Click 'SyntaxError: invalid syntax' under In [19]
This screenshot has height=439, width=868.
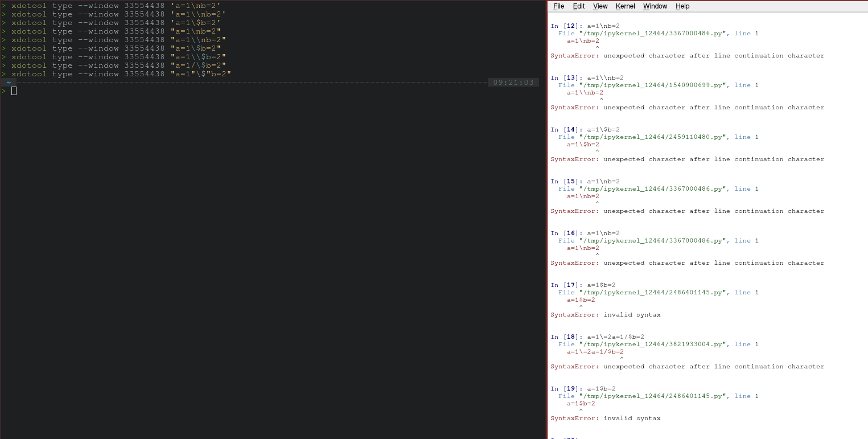(x=606, y=419)
